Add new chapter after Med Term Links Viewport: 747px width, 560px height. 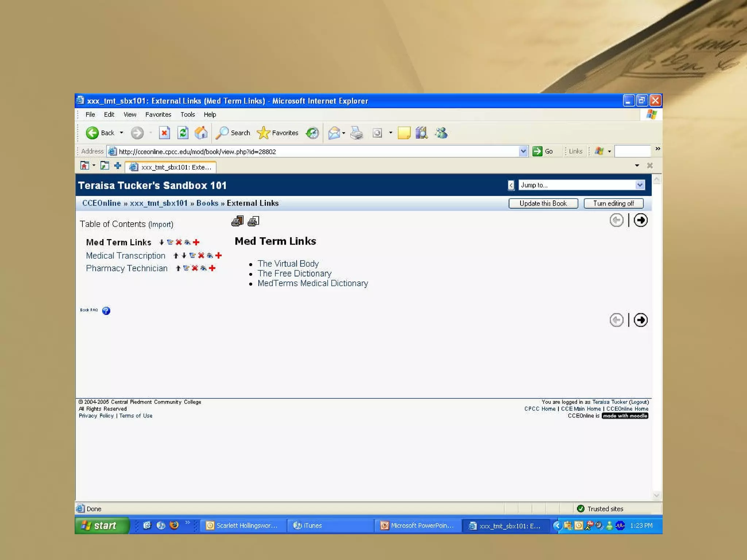196,242
